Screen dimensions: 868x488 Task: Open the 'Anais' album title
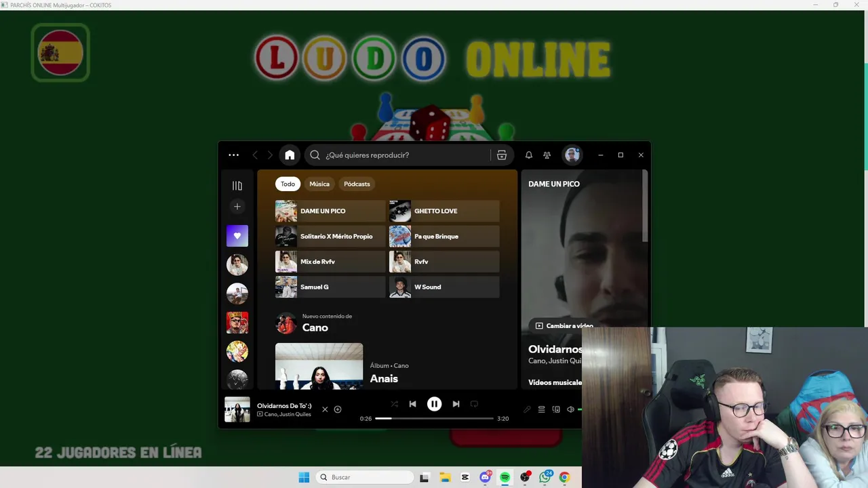point(384,379)
